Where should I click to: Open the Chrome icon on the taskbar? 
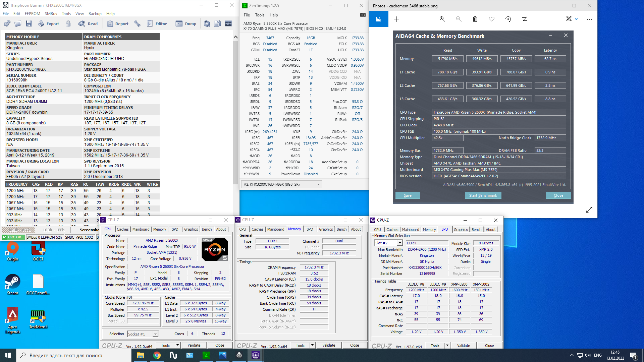pos(157,355)
